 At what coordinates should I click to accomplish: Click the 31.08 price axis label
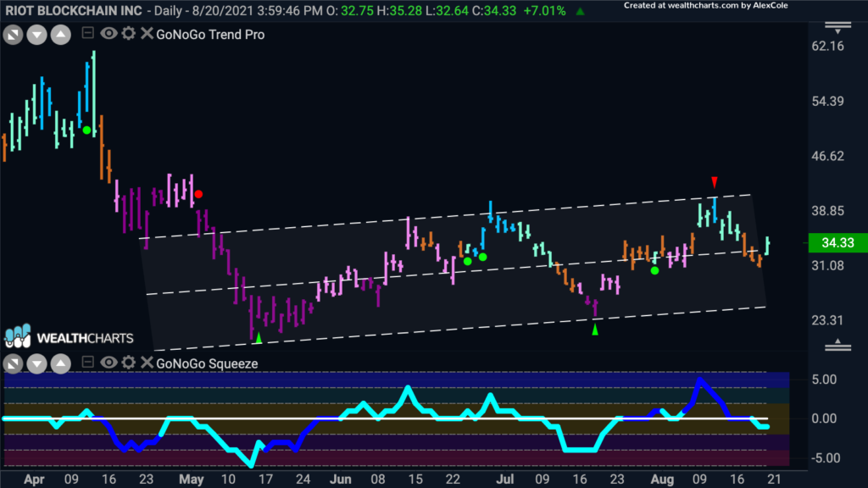[827, 265]
